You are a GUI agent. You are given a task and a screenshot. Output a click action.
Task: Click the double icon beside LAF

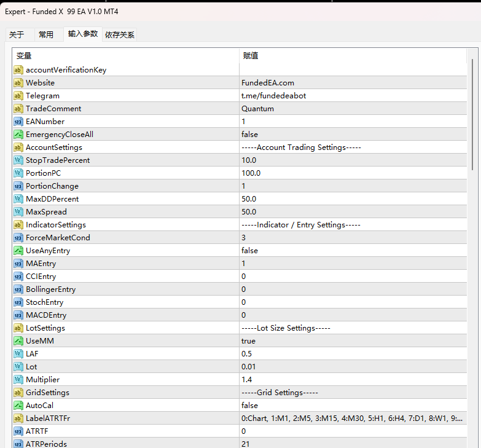pyautogui.click(x=18, y=354)
